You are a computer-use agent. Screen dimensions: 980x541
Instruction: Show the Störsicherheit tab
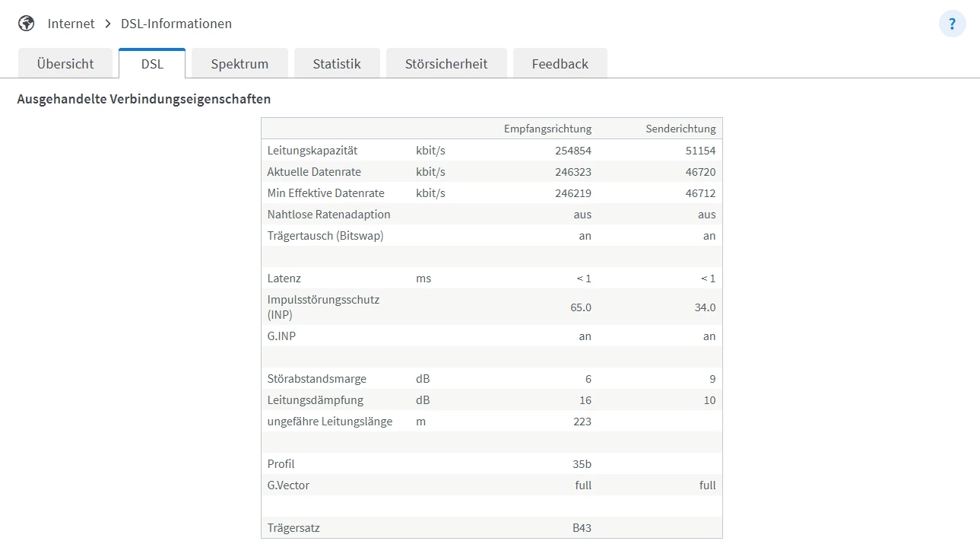pyautogui.click(x=446, y=64)
